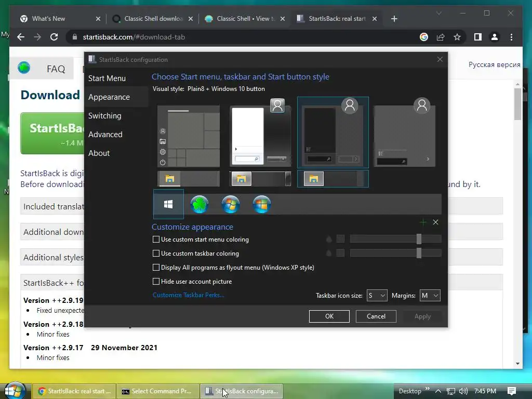Viewport: 532px width, 399px height.
Task: Open Customize Taskbar Perks link
Action: 188,295
